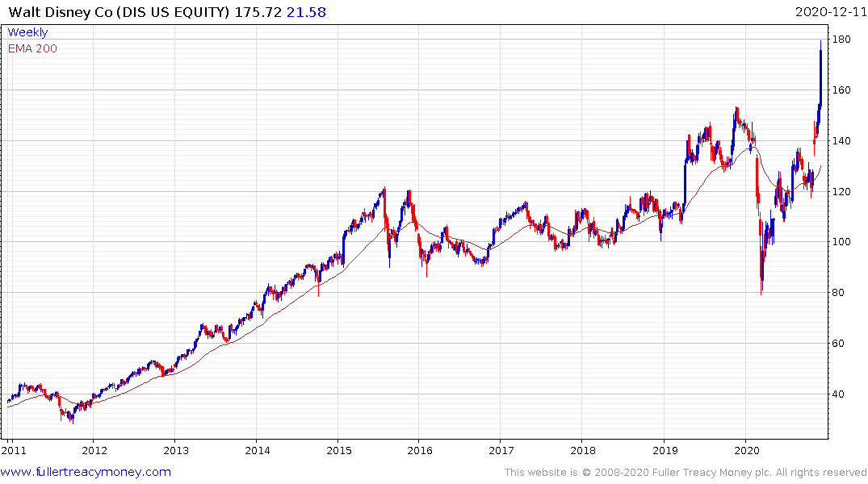
Task: Click the 100 price axis label
Action: click(x=842, y=242)
